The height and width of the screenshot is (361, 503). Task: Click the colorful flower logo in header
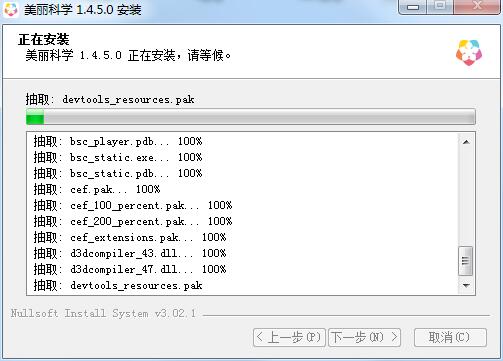pyautogui.click(x=469, y=53)
